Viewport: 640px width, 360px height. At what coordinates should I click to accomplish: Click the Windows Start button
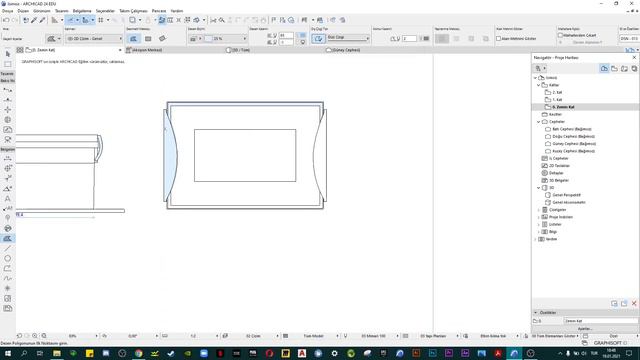(x=7, y=353)
